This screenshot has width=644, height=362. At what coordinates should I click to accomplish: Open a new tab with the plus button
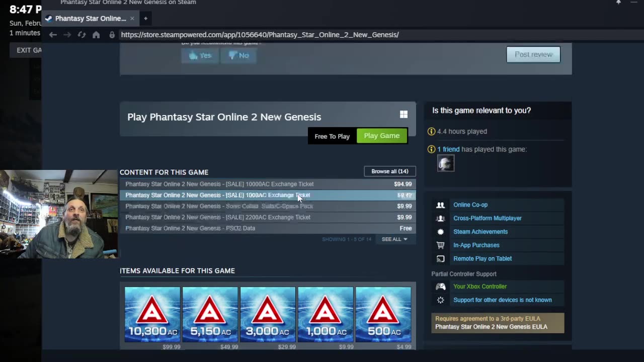coord(145,19)
